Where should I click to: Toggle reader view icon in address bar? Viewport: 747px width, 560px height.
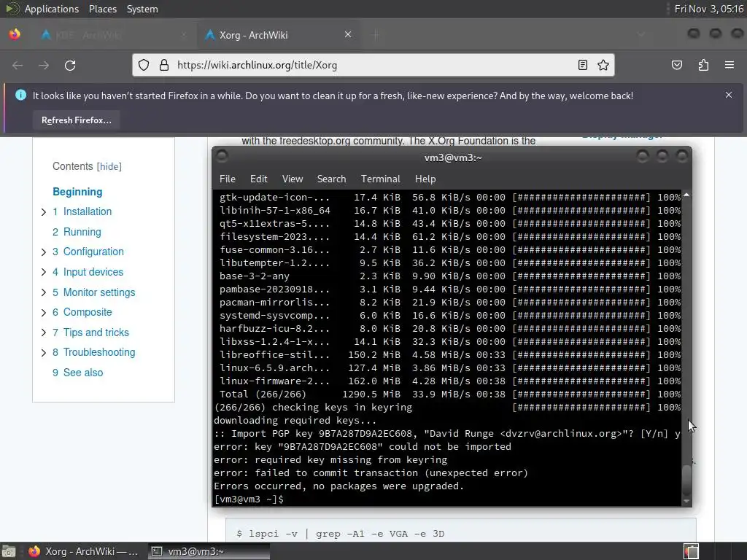pos(583,65)
